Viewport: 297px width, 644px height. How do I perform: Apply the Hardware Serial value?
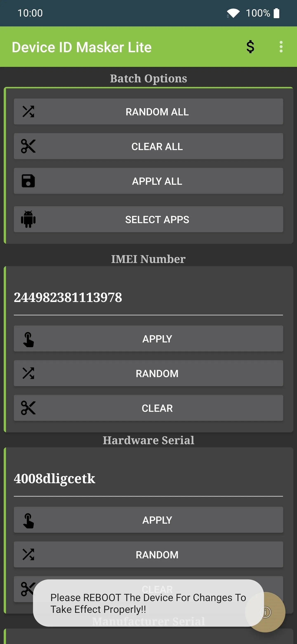(x=148, y=520)
